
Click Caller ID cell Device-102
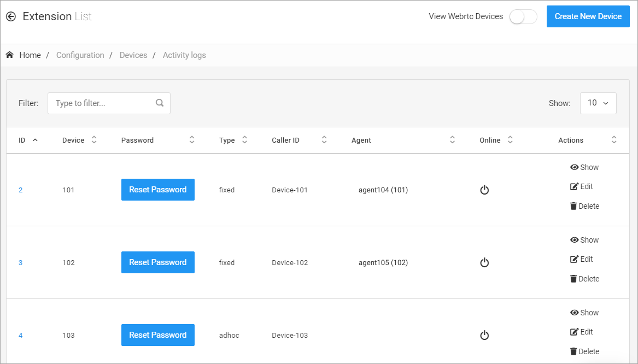click(x=290, y=263)
